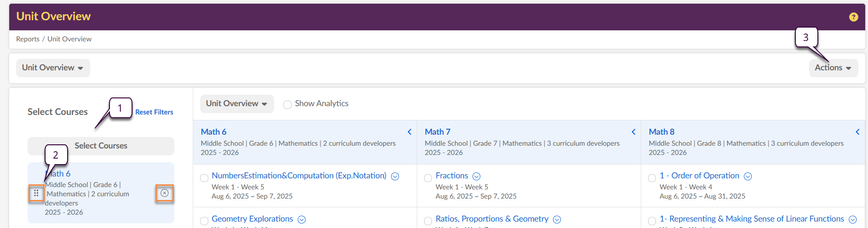Go to Reports in the breadcrumb
The height and width of the screenshot is (228, 868).
click(28, 39)
